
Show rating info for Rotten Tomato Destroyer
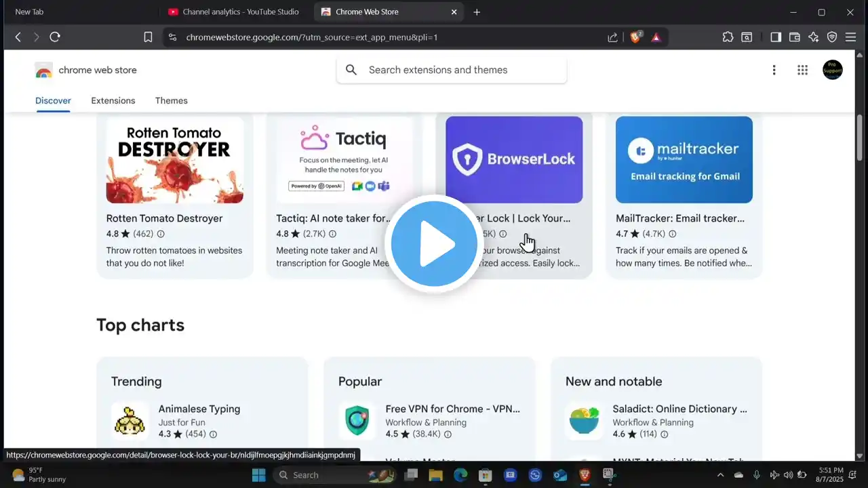click(161, 234)
